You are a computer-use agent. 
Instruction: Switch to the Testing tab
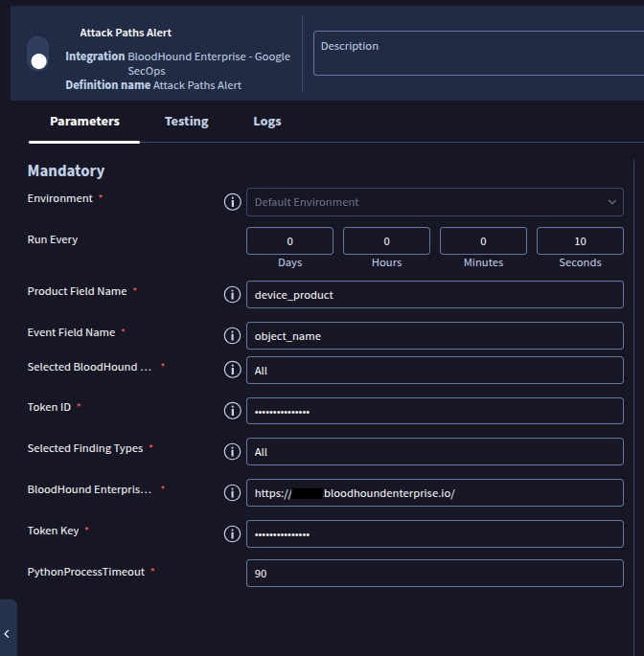(x=186, y=122)
